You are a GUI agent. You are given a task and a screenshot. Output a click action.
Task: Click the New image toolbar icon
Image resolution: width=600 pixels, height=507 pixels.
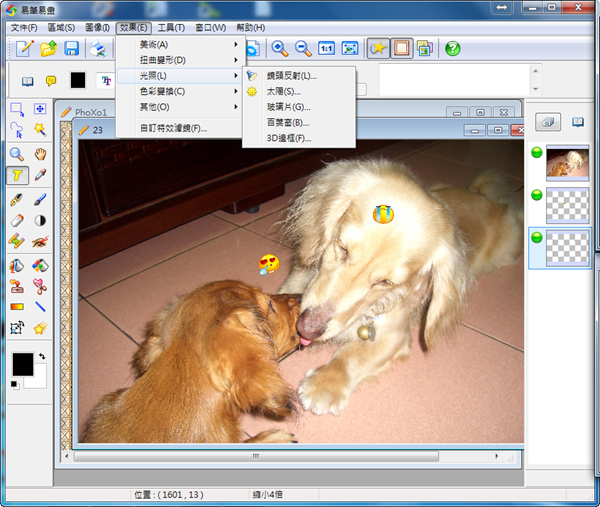click(25, 49)
